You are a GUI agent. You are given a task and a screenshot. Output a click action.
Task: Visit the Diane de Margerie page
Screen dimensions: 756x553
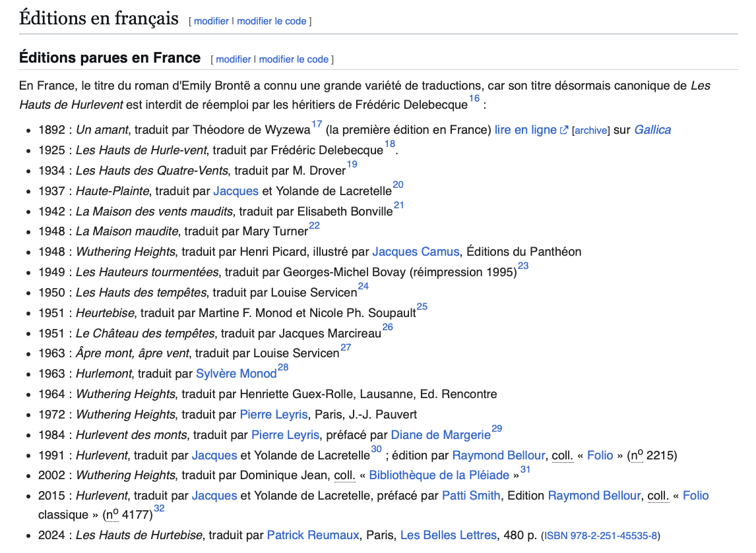tap(441, 435)
